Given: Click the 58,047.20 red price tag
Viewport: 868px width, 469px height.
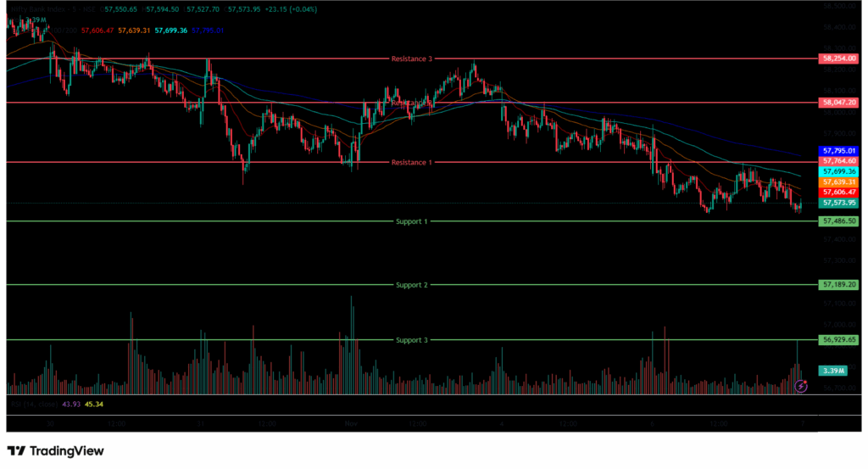Looking at the screenshot, I should tap(838, 102).
